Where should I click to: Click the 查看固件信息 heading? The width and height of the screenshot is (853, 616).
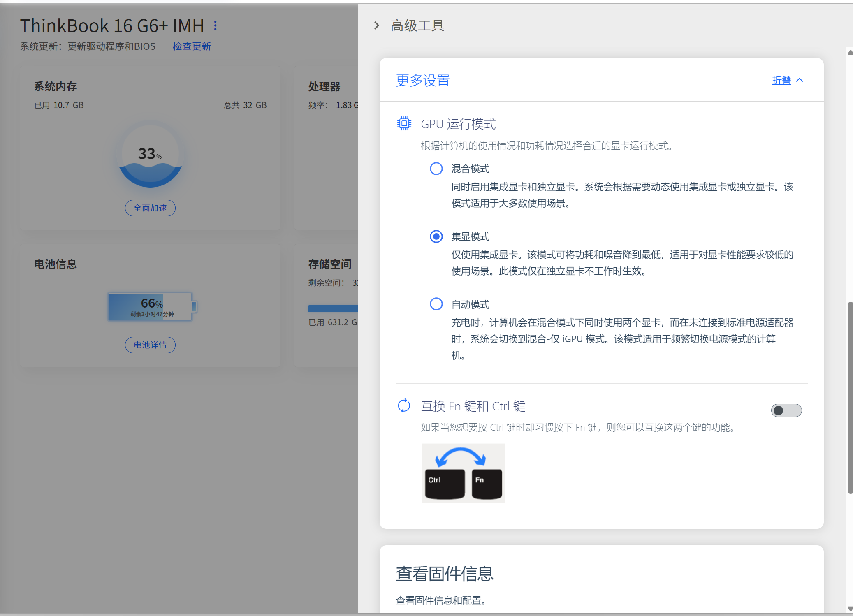[x=445, y=574]
